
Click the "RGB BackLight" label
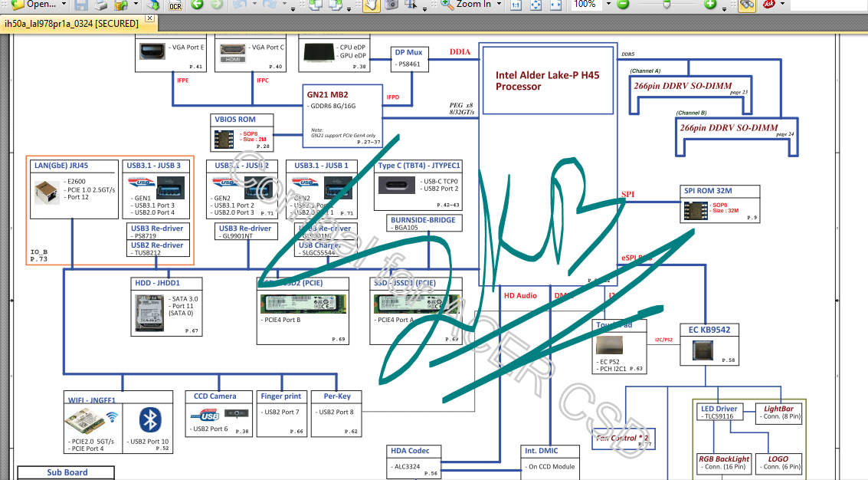(x=723, y=459)
